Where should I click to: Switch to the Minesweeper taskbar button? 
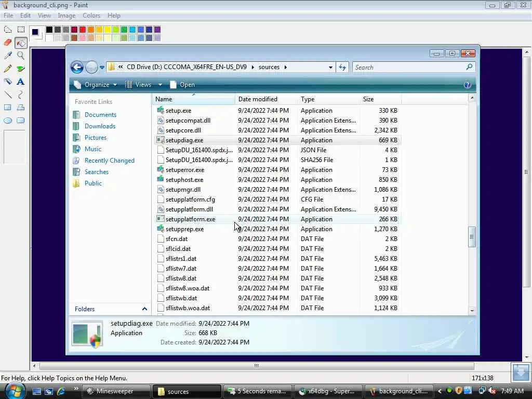click(116, 391)
